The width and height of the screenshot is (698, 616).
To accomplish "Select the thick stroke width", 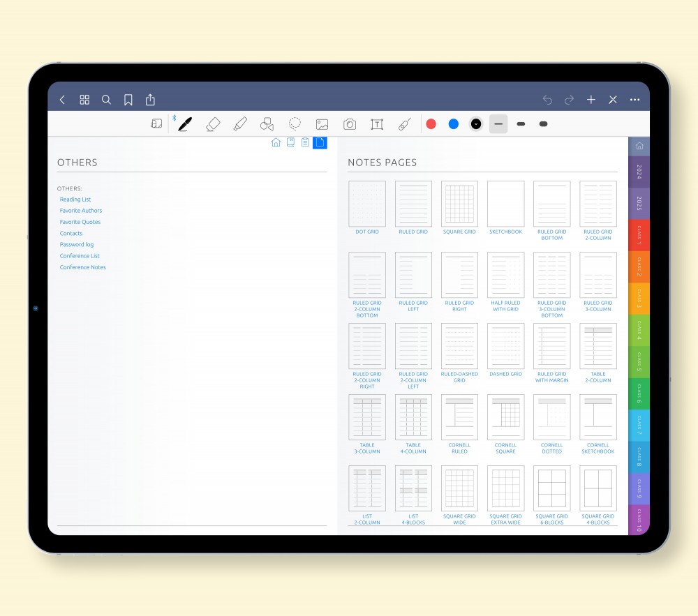I will coord(543,124).
